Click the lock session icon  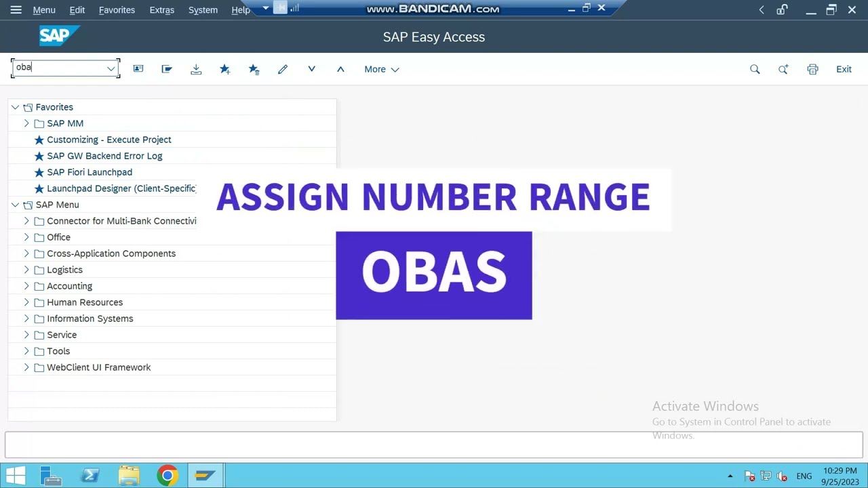(782, 9)
